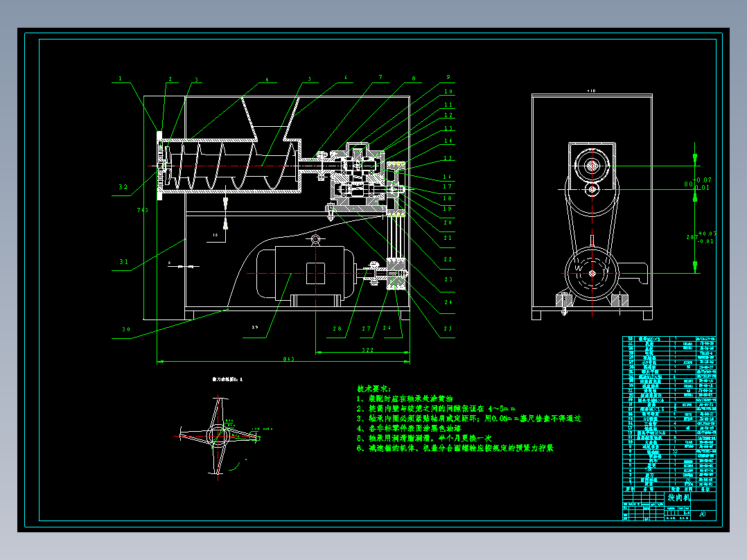
Task: Click part callout number 17
Action: (x=448, y=187)
